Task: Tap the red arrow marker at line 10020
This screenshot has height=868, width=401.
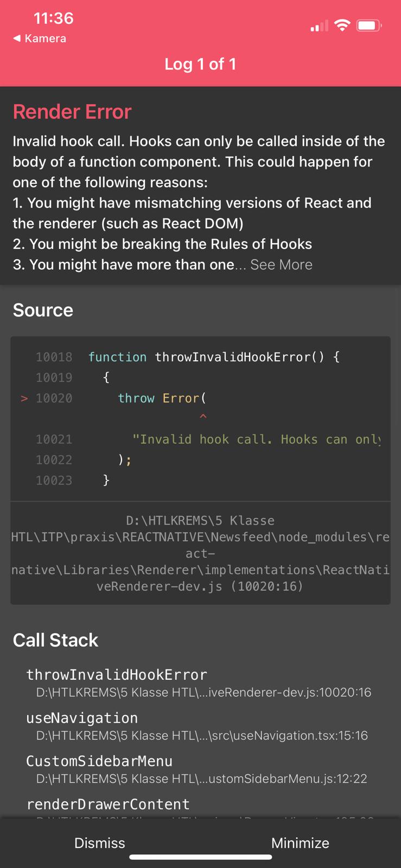Action: (x=24, y=398)
